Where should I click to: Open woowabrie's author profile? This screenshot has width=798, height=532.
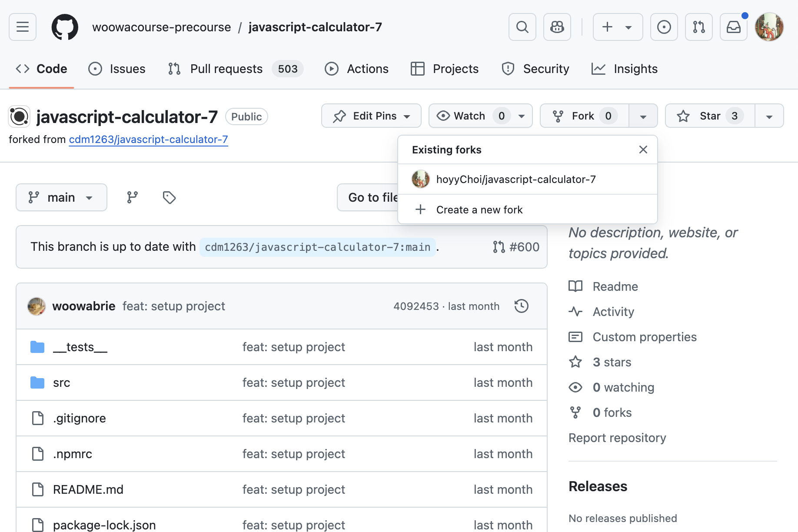84,306
